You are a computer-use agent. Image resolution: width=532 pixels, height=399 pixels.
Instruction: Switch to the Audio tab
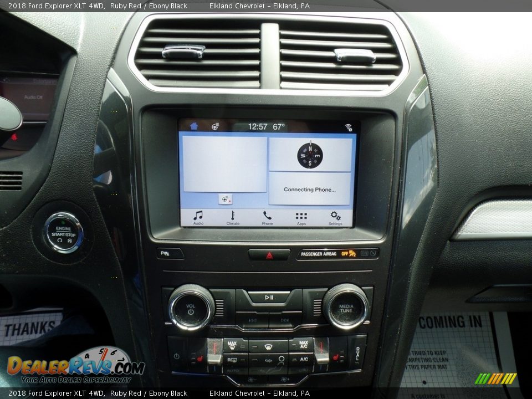pyautogui.click(x=198, y=218)
